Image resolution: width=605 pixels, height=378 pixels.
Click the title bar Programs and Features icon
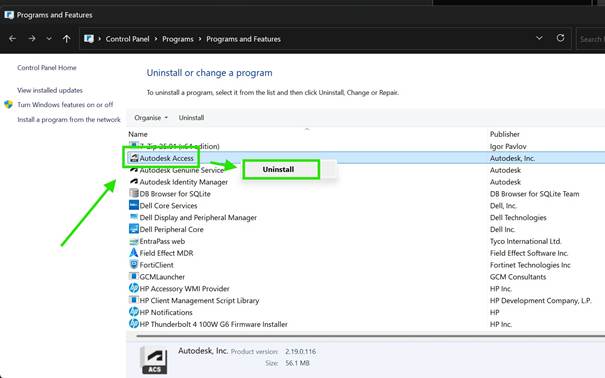point(9,15)
